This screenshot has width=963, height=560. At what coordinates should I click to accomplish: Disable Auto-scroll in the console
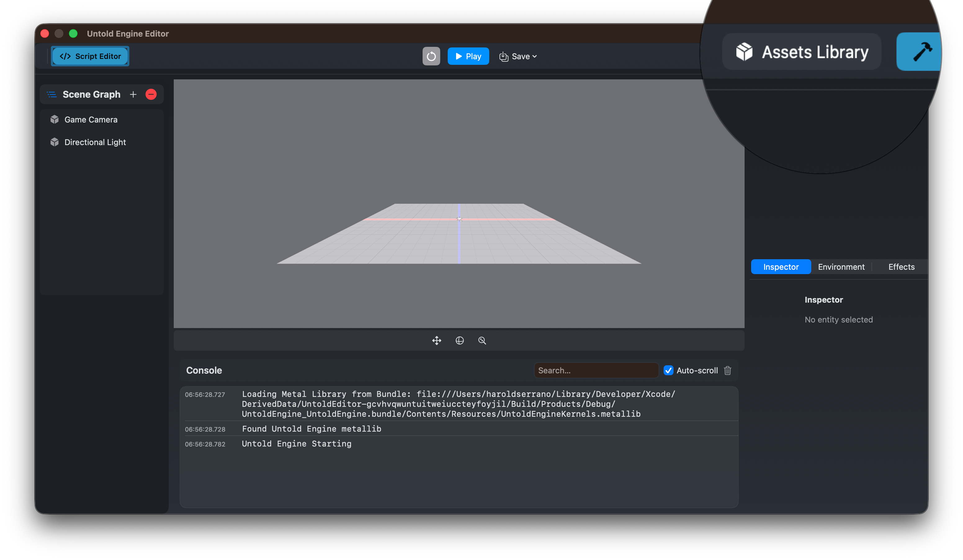[668, 370]
